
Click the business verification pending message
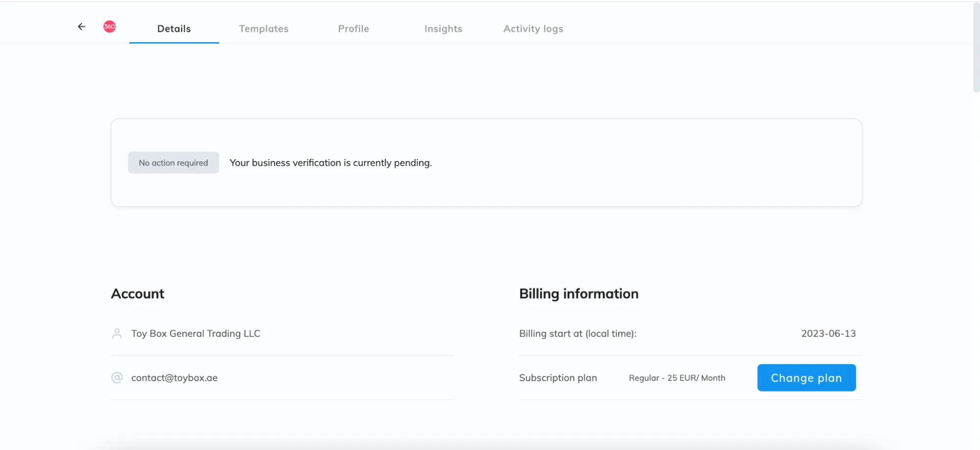(x=331, y=163)
